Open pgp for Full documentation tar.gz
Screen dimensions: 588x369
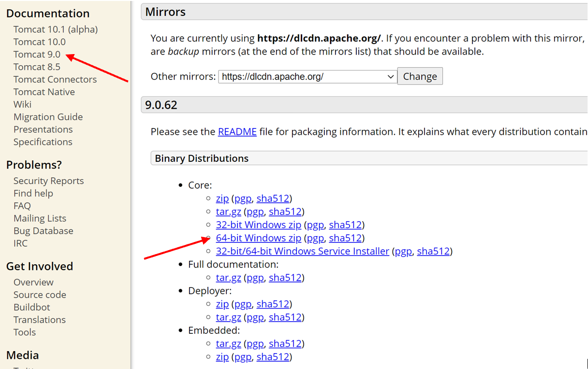click(x=255, y=278)
